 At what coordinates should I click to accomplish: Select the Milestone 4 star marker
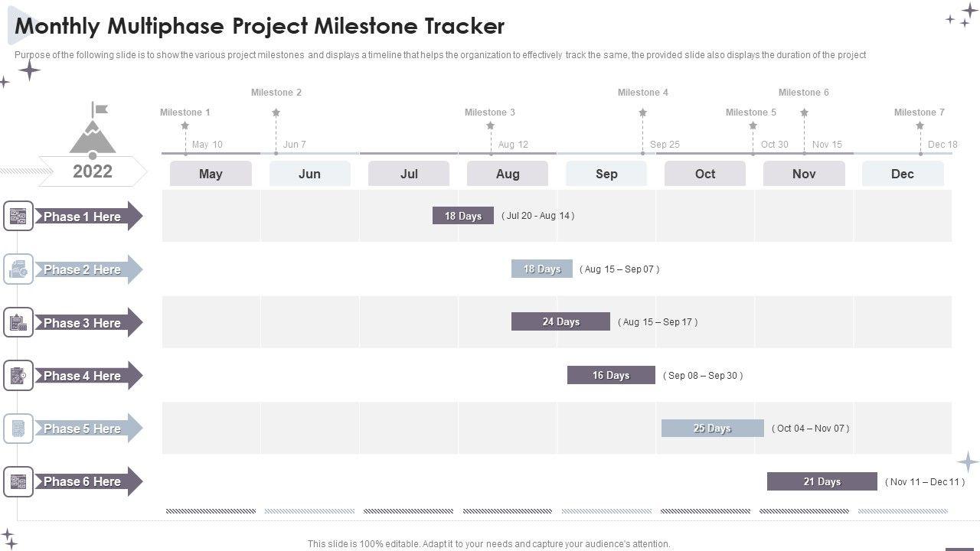pos(642,112)
